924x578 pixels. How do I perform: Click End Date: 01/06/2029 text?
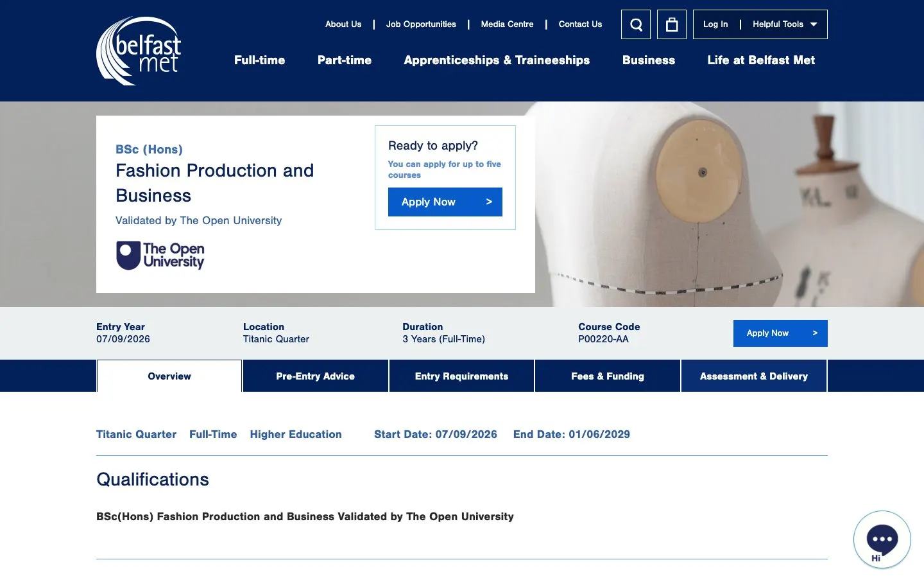point(572,435)
